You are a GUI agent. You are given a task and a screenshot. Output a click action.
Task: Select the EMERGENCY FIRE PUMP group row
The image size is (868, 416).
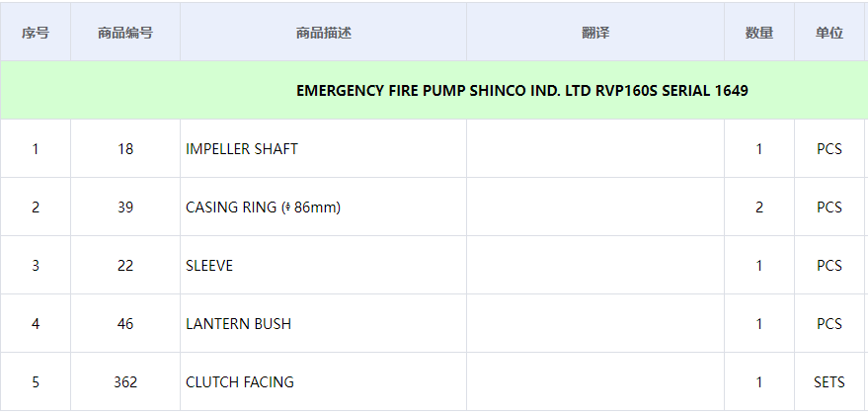(x=521, y=91)
